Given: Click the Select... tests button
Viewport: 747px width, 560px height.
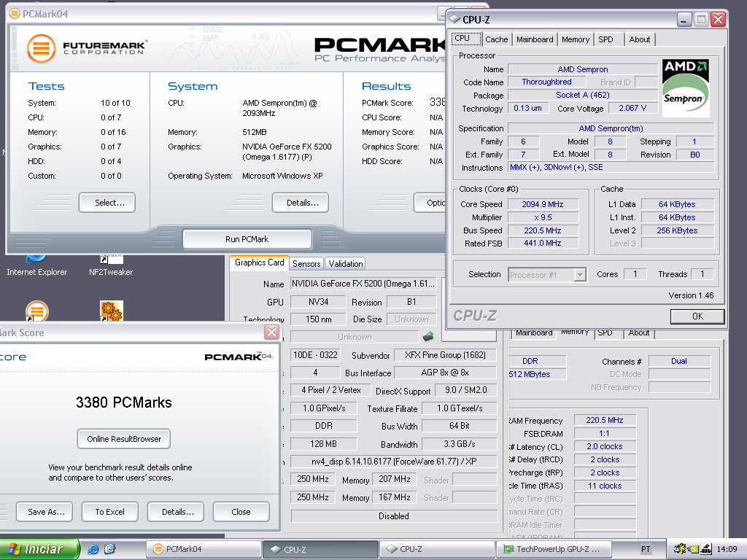Looking at the screenshot, I should tap(107, 203).
